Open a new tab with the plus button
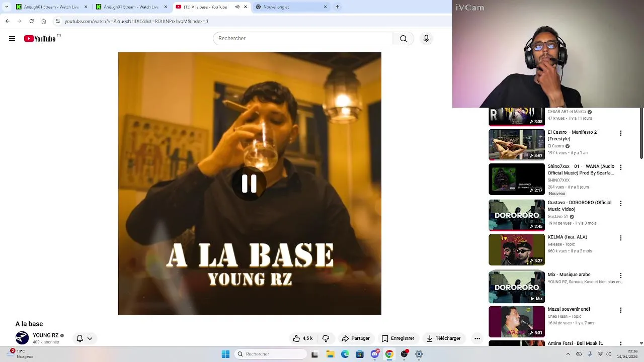The width and height of the screenshot is (644, 362). click(x=337, y=7)
